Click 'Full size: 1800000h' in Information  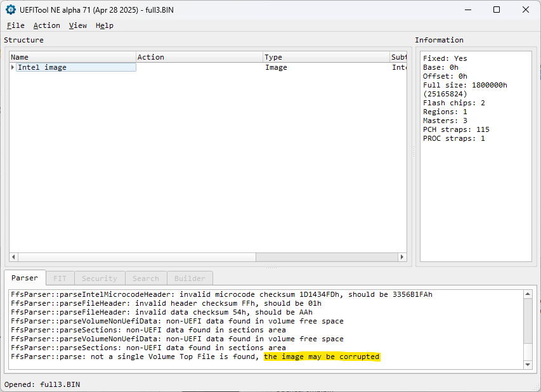click(x=465, y=85)
